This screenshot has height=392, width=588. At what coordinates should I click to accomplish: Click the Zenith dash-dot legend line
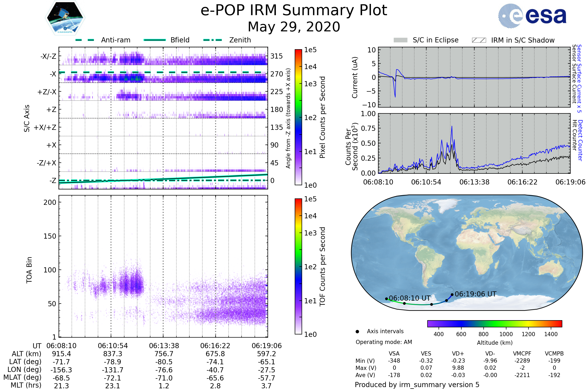pyautogui.click(x=212, y=40)
